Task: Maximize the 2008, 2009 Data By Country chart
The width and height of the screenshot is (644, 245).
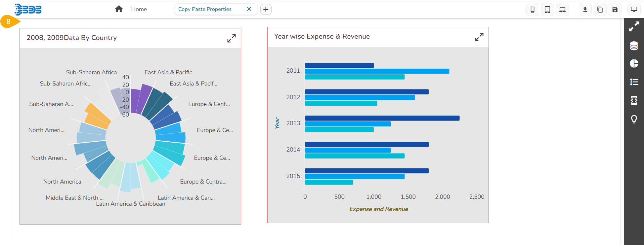Action: click(232, 38)
